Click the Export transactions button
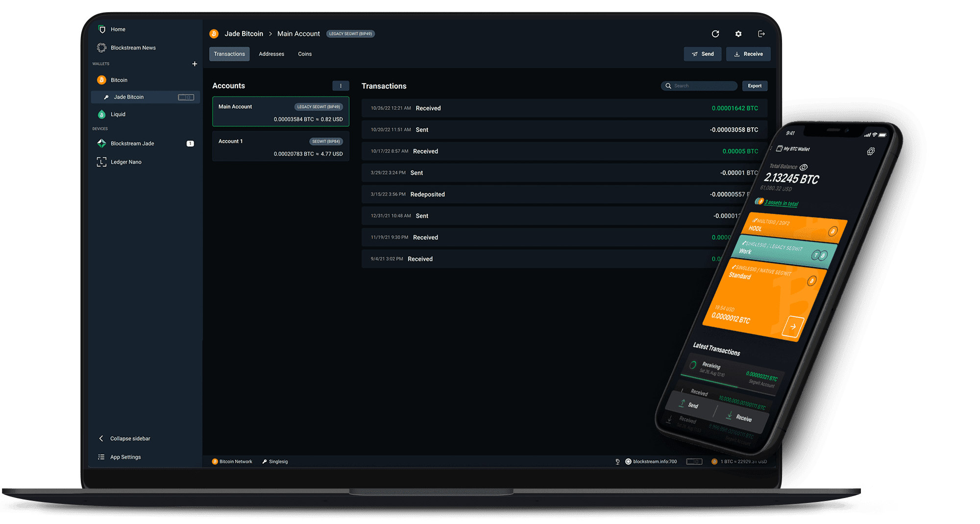 tap(754, 86)
